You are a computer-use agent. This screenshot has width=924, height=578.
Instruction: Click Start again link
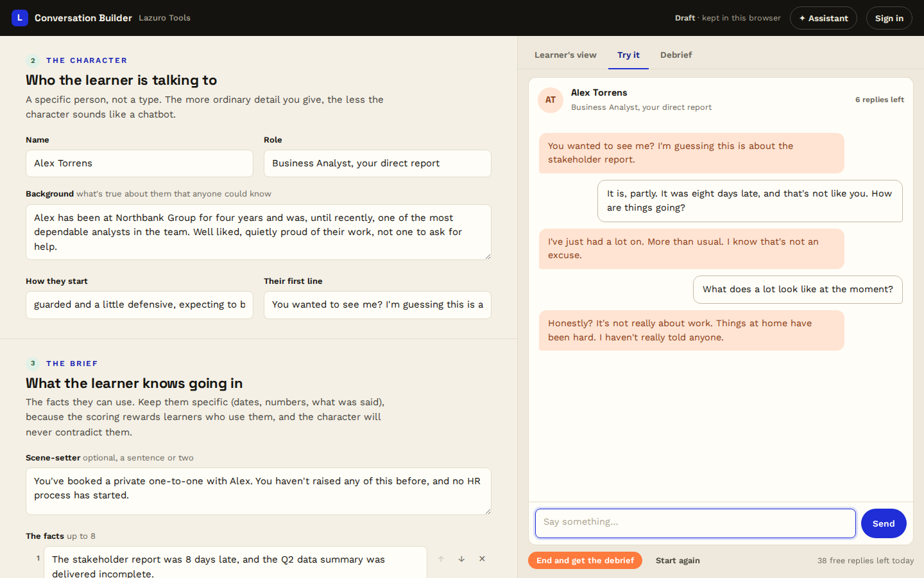(x=678, y=561)
